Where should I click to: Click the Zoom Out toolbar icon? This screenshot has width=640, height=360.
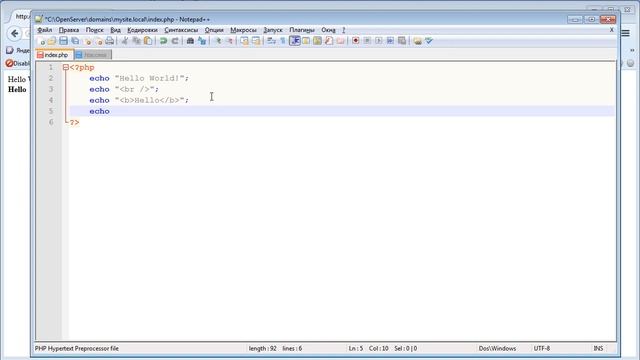[229, 41]
